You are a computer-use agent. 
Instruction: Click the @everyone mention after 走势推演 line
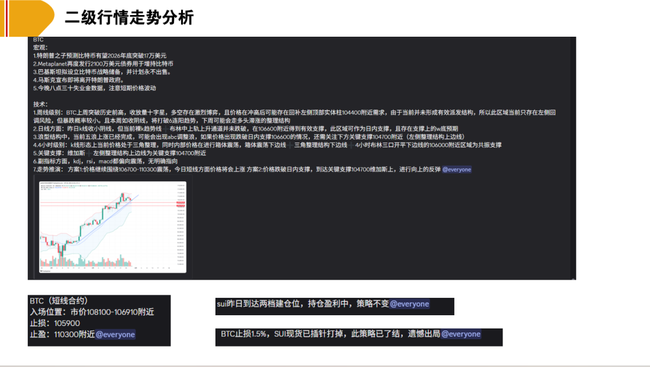pyautogui.click(x=456, y=169)
